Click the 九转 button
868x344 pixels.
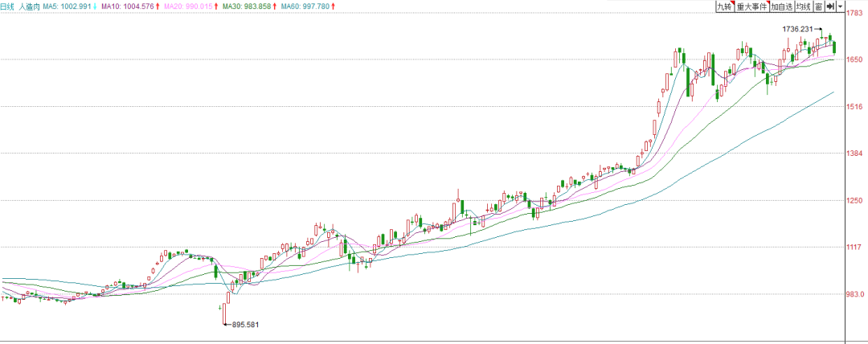(x=725, y=6)
